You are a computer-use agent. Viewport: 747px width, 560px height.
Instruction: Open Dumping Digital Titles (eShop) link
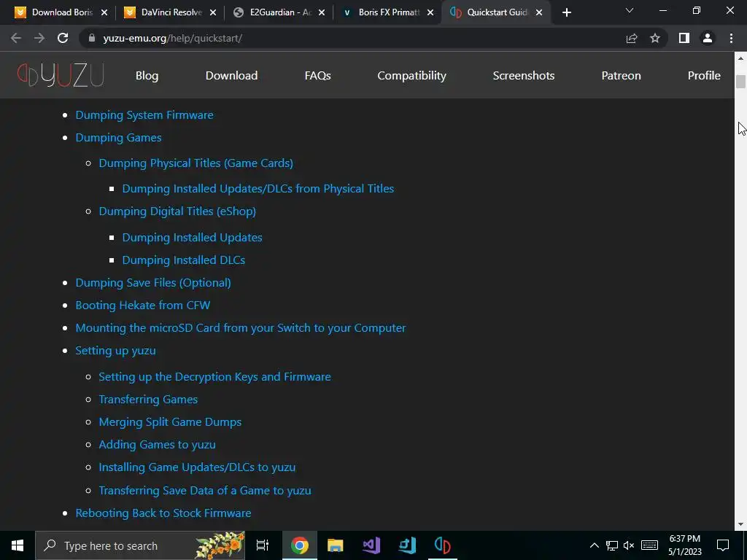pos(177,211)
